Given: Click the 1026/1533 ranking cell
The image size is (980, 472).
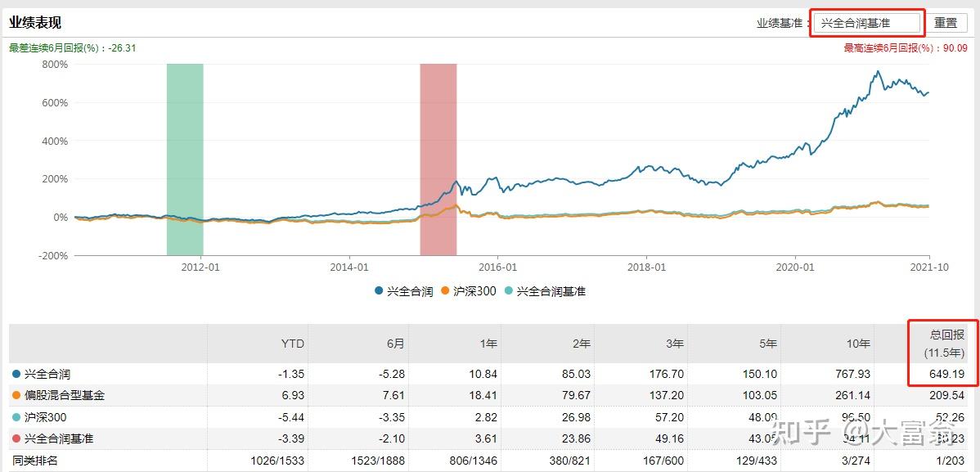Looking at the screenshot, I should (x=276, y=461).
